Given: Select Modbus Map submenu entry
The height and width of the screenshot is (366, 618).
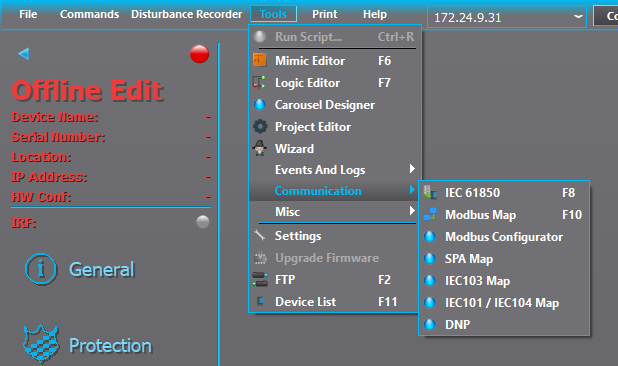Looking at the screenshot, I should 504,215.
